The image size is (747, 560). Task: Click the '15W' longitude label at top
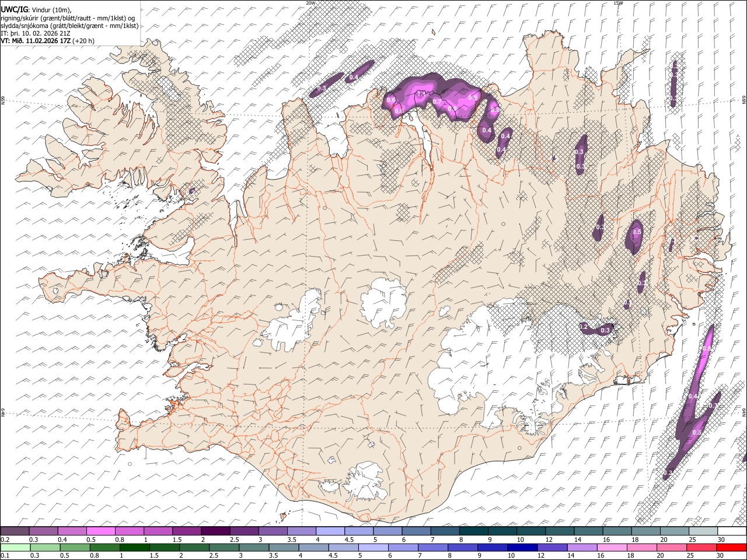(x=619, y=3)
